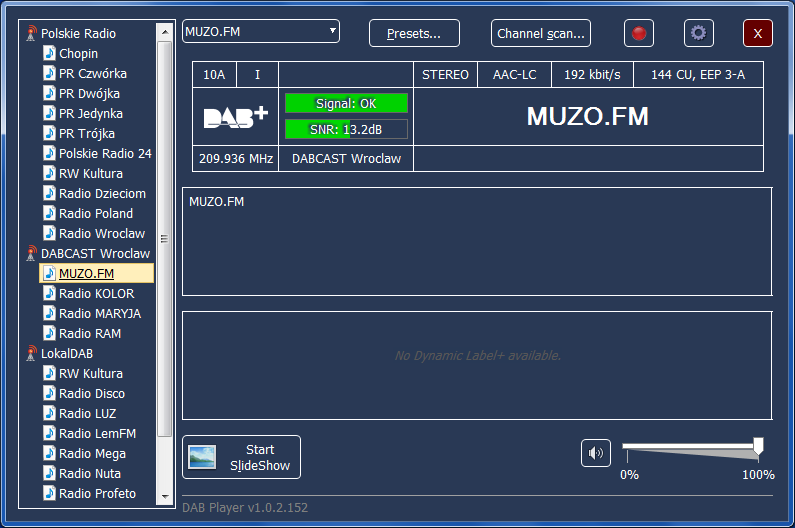Click the DAB+ logo
This screenshot has width=795, height=528.
(236, 116)
